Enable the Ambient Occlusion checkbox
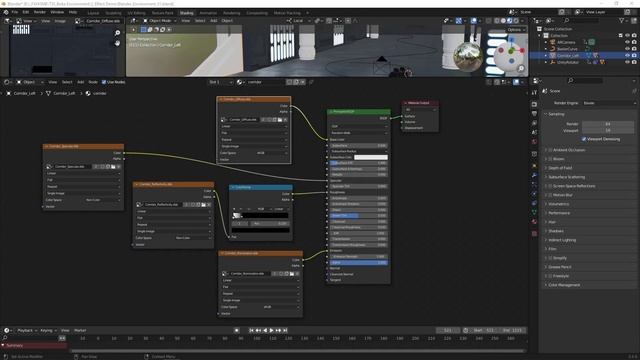Image resolution: width=640 pixels, height=360 pixels. click(550, 150)
